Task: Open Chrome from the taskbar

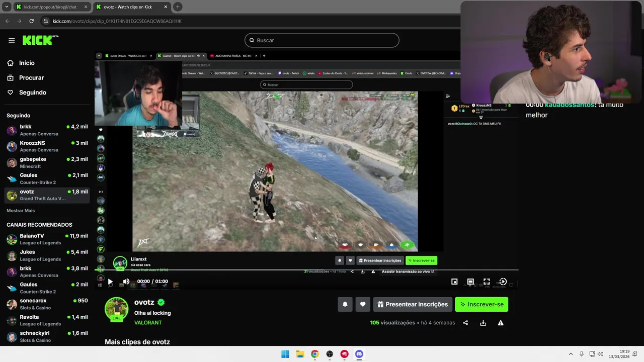Action: [314, 354]
